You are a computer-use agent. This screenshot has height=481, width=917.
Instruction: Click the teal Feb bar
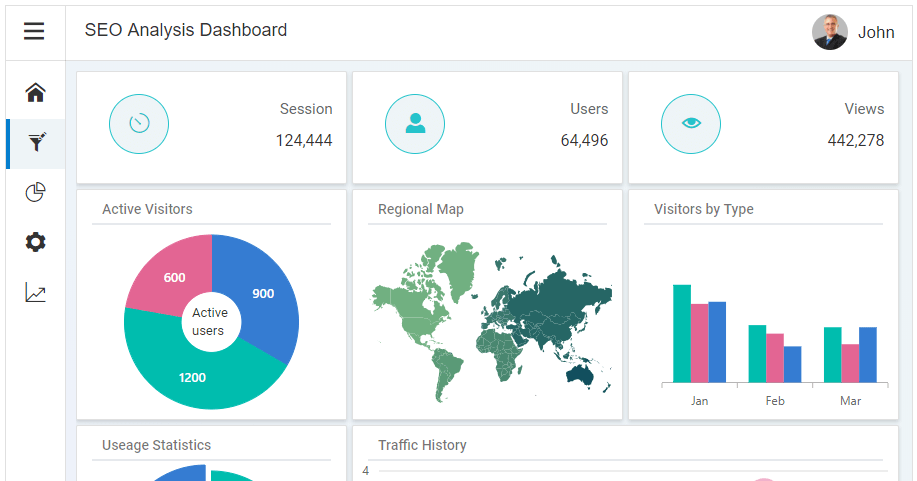757,354
